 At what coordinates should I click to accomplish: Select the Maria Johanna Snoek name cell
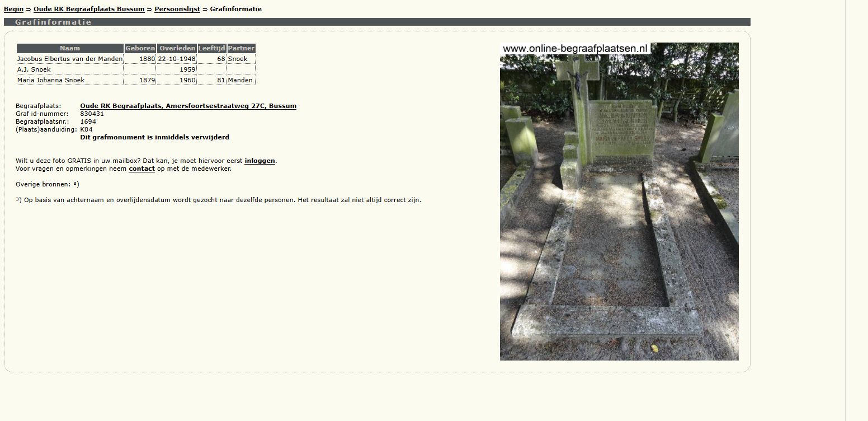[x=51, y=80]
